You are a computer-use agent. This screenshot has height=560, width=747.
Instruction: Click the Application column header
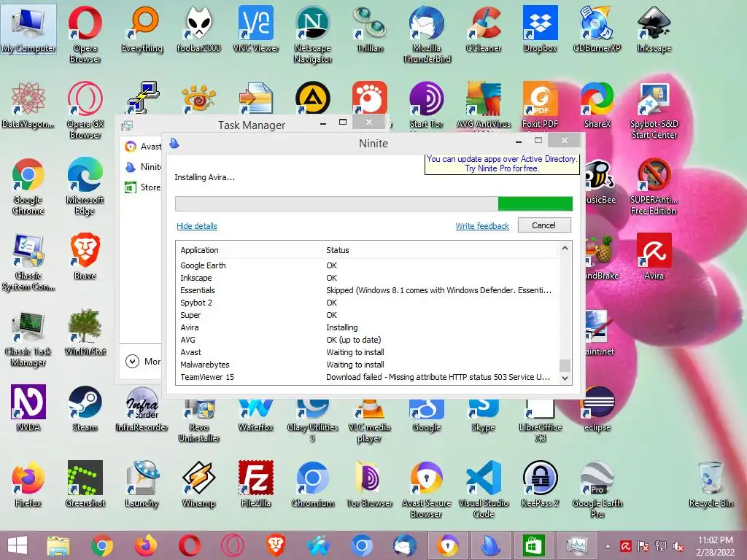click(x=249, y=250)
